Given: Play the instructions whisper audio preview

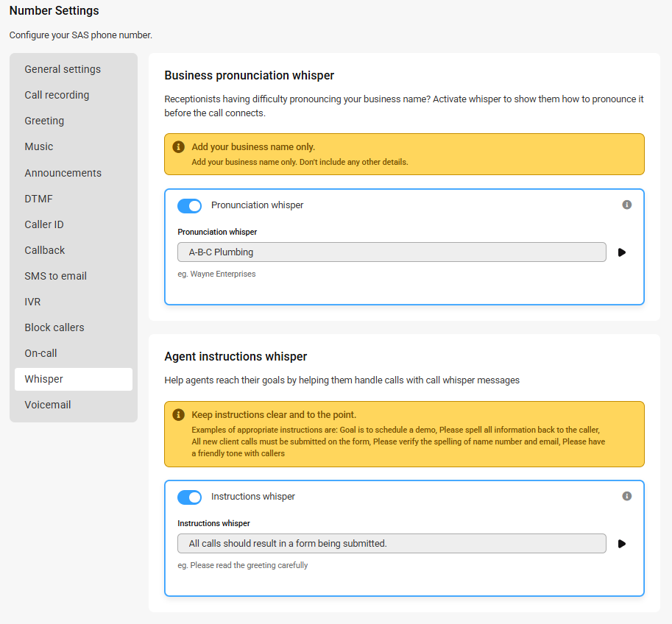Looking at the screenshot, I should pyautogui.click(x=622, y=544).
